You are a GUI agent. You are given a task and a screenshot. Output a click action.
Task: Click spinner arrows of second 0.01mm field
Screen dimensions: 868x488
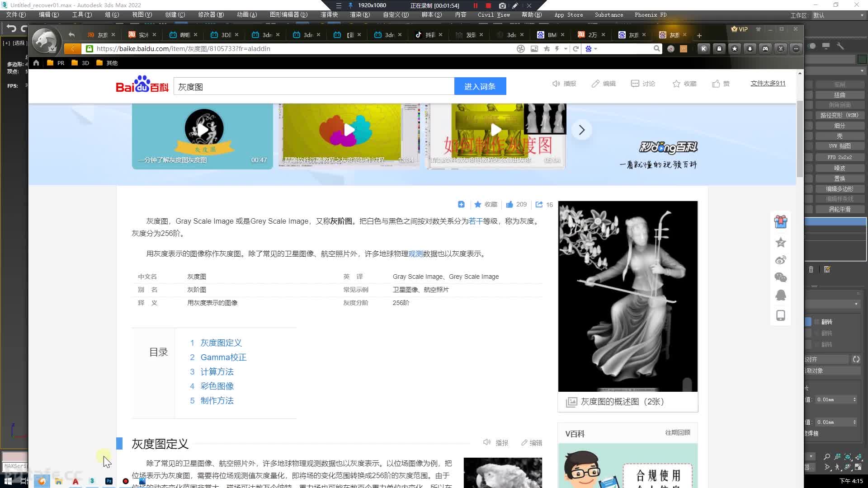854,422
